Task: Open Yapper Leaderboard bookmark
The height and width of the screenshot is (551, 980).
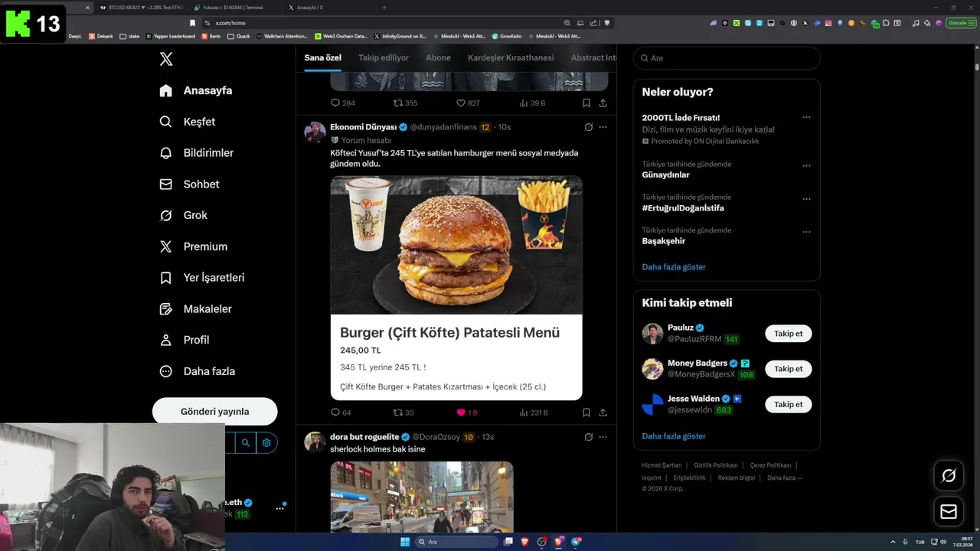Action: [172, 36]
